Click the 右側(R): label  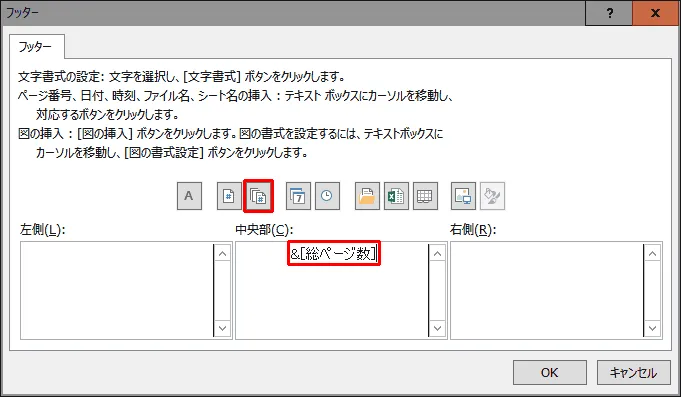(473, 229)
